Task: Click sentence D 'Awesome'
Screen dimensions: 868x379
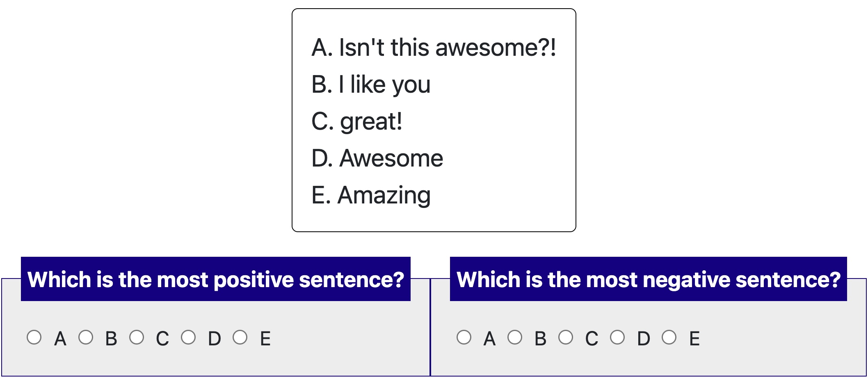Action: 377,158
